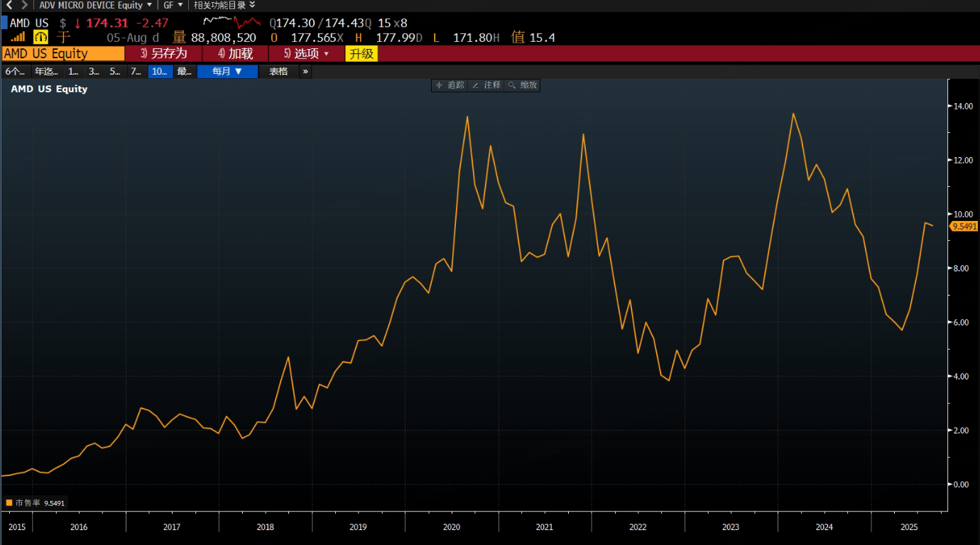Click the 2024 label on the time axis
The image size is (980, 545).
click(824, 527)
